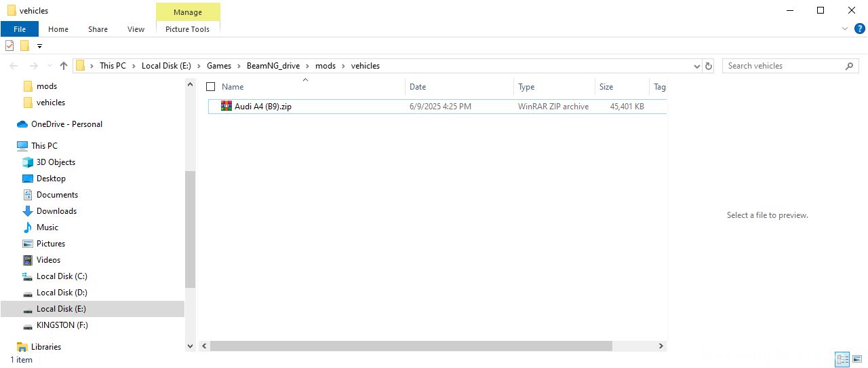
Task: Click the navigation pane vertical scrollbar
Action: tap(190, 229)
